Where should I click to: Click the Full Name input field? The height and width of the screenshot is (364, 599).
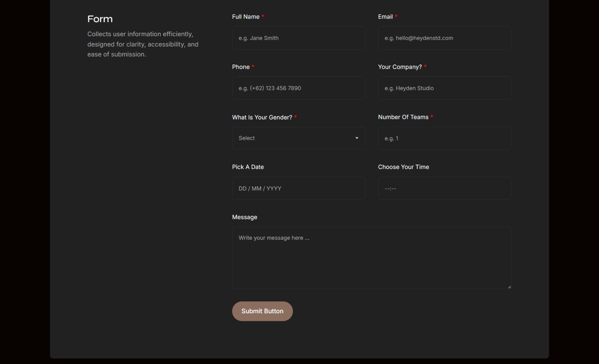click(x=299, y=38)
